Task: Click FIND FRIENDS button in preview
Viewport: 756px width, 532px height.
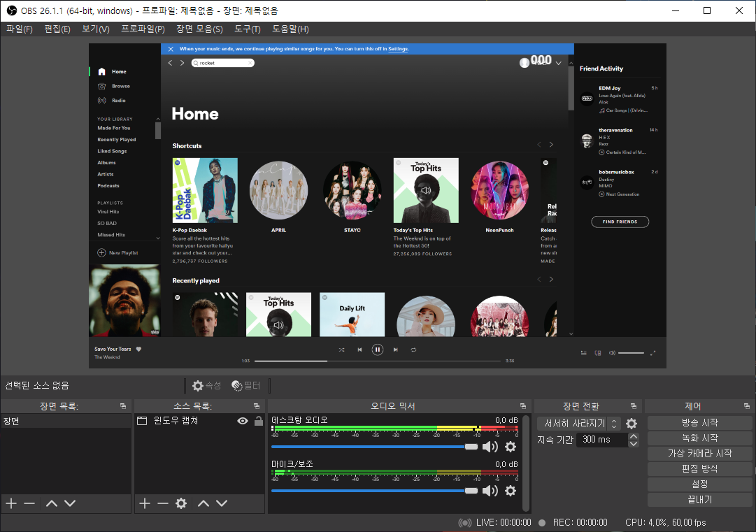Action: 620,222
